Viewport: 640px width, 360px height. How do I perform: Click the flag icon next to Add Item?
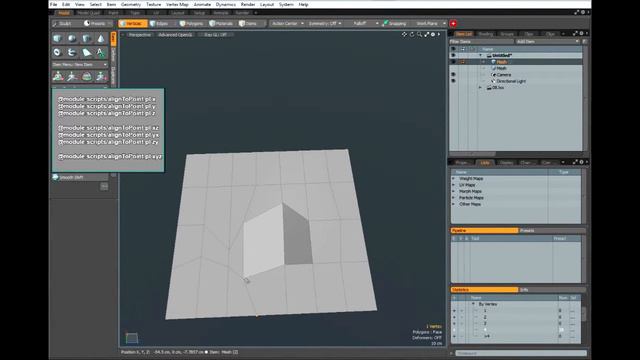pos(584,42)
